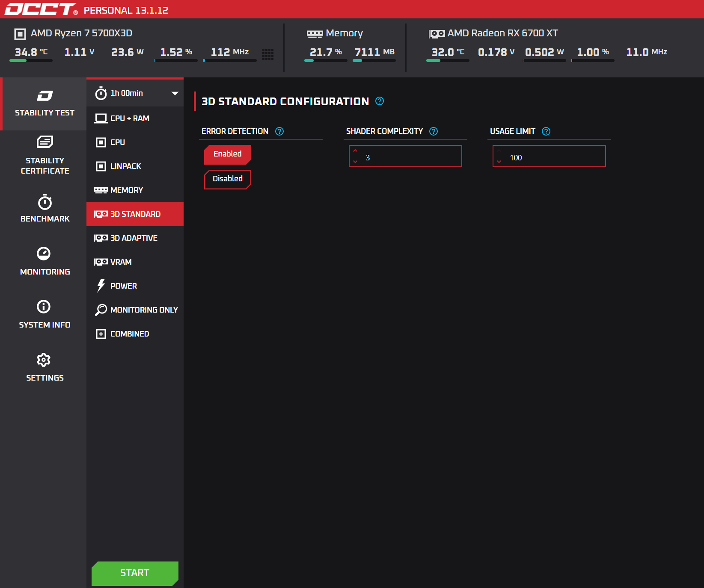Screen dimensions: 704x588
Task: Start the stability test
Action: (135, 573)
